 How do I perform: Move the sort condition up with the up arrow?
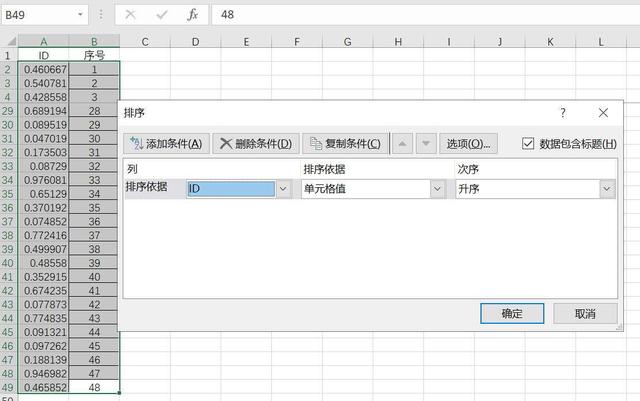(x=402, y=144)
